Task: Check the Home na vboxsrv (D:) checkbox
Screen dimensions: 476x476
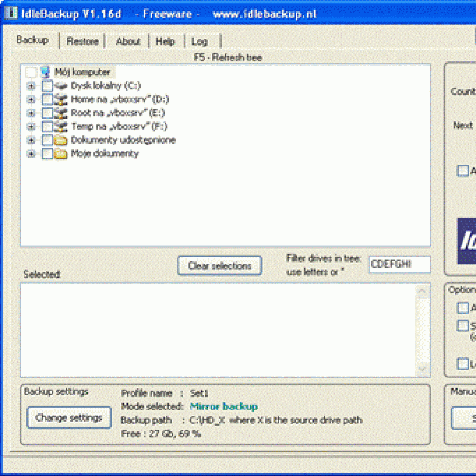Action: pyautogui.click(x=47, y=99)
